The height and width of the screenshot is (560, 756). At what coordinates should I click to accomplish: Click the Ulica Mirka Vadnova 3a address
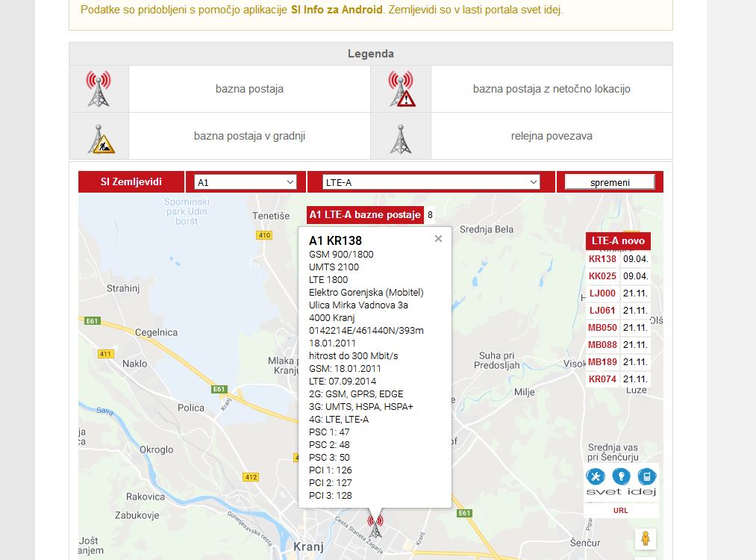(358, 305)
